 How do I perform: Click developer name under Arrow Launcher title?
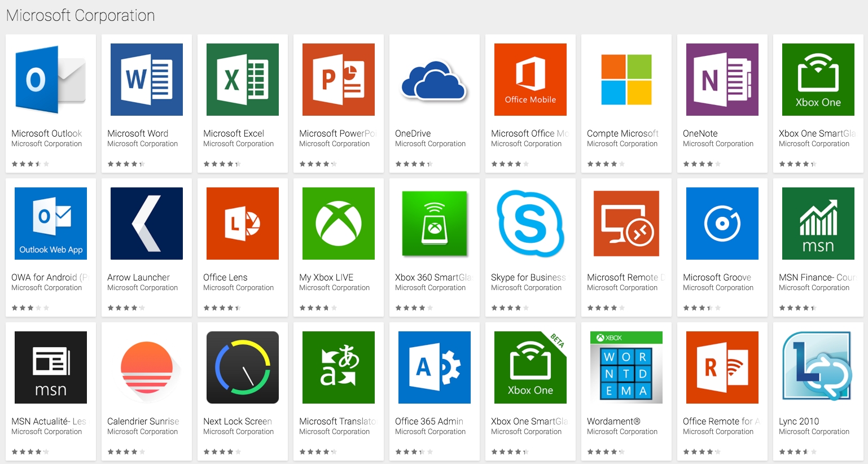143,288
